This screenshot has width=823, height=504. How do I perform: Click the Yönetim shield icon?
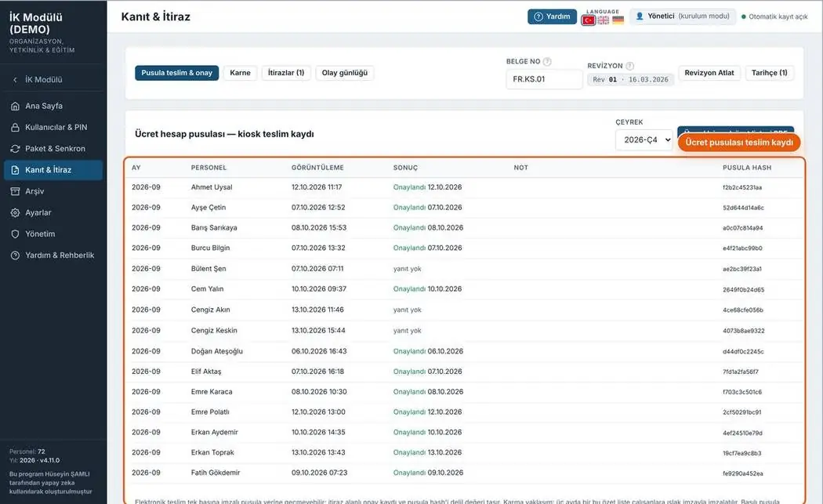pyautogui.click(x=15, y=234)
